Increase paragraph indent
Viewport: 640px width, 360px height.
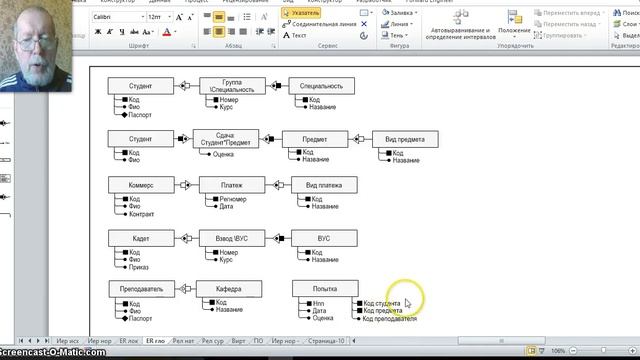(x=271, y=31)
